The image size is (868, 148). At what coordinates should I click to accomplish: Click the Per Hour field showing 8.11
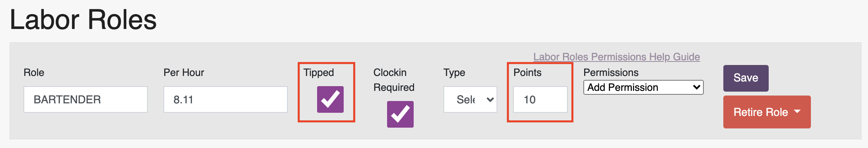(x=226, y=99)
